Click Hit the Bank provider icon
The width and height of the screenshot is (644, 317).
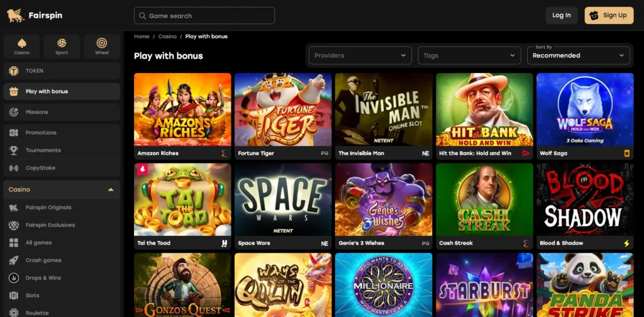pyautogui.click(x=526, y=153)
